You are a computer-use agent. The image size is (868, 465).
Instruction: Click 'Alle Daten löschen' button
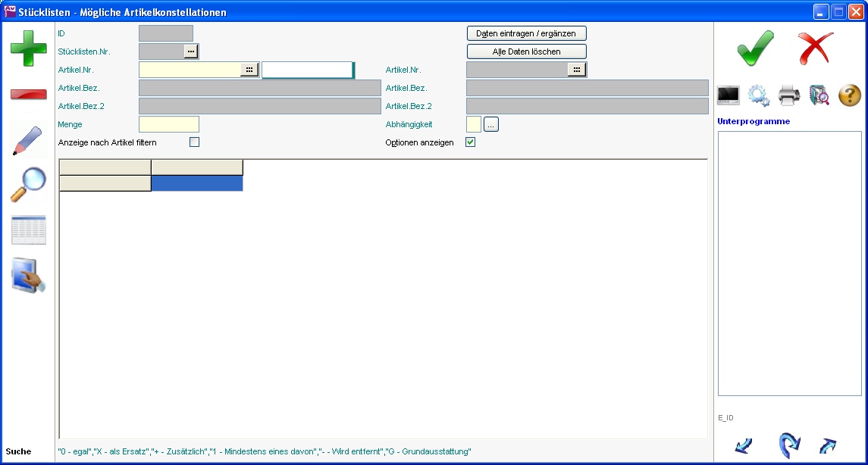(x=526, y=51)
